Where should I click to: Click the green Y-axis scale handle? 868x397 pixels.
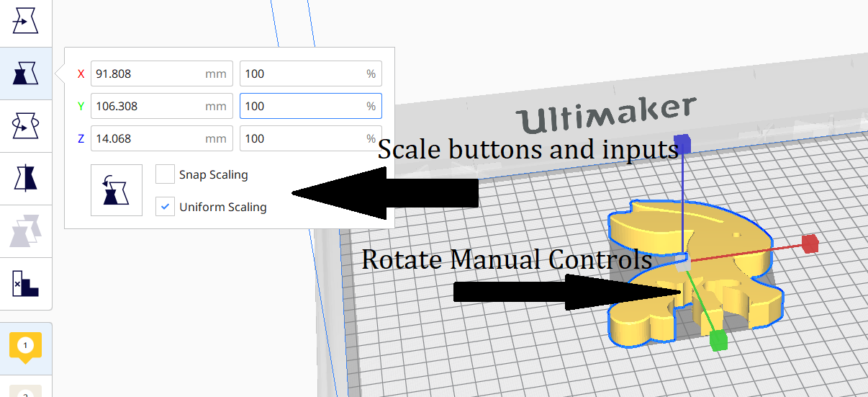718,341
